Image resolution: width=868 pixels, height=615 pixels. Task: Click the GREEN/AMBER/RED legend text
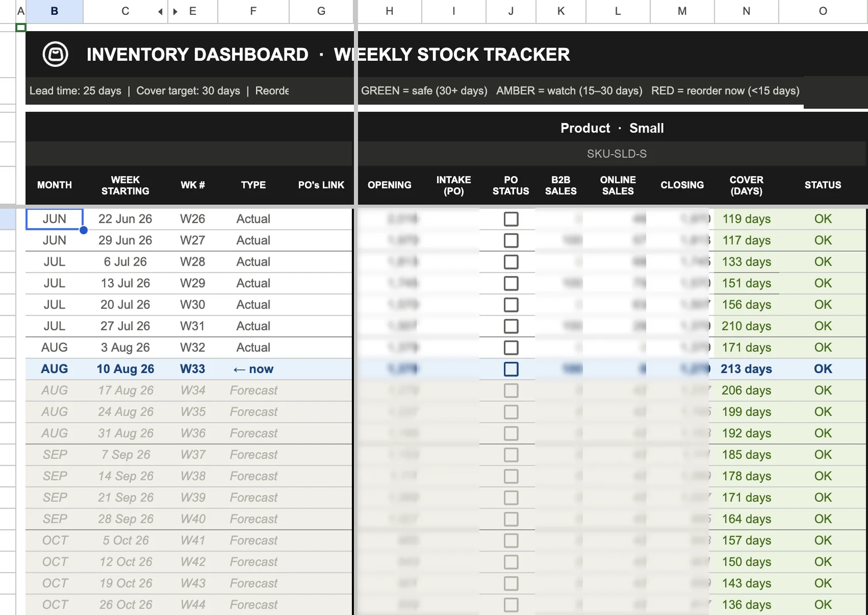580,91
